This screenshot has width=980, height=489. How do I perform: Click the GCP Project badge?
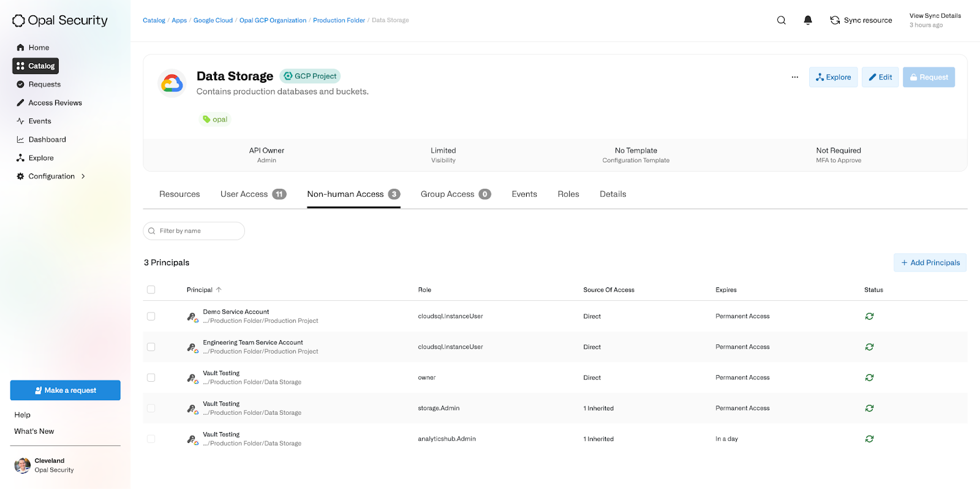[310, 76]
